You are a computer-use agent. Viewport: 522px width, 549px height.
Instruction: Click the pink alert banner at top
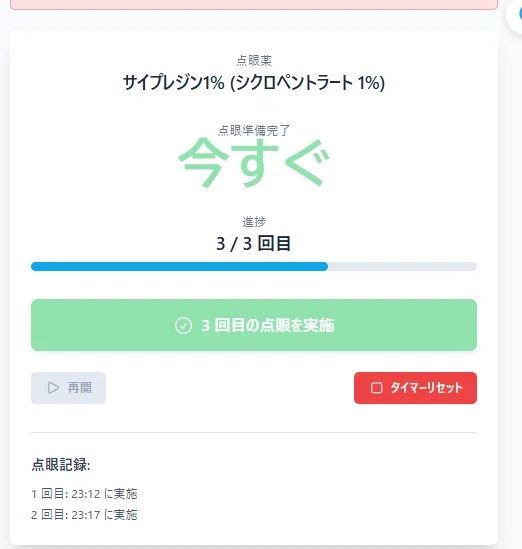254,5
